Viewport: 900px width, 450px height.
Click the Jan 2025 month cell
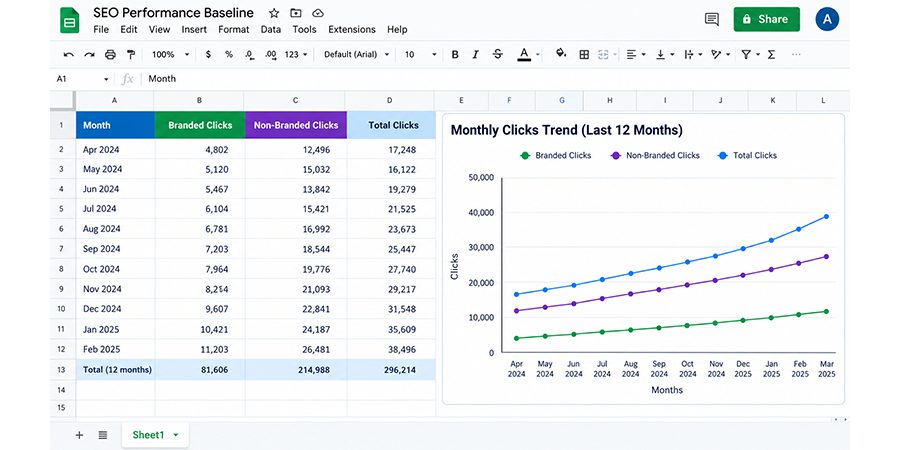coord(115,329)
